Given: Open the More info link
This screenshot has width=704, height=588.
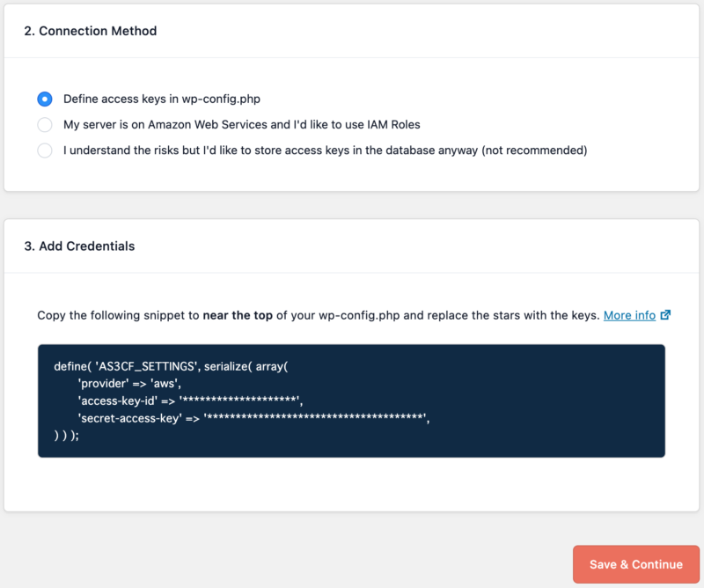Looking at the screenshot, I should click(x=629, y=315).
